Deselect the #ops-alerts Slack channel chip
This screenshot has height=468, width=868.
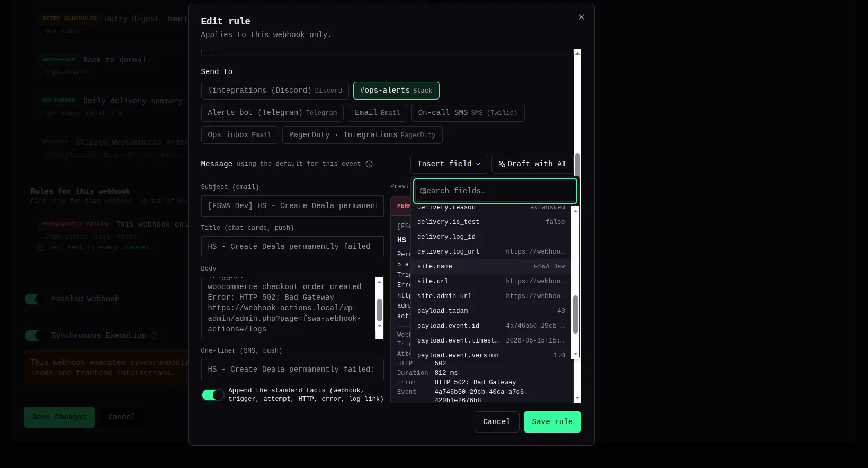click(x=396, y=91)
